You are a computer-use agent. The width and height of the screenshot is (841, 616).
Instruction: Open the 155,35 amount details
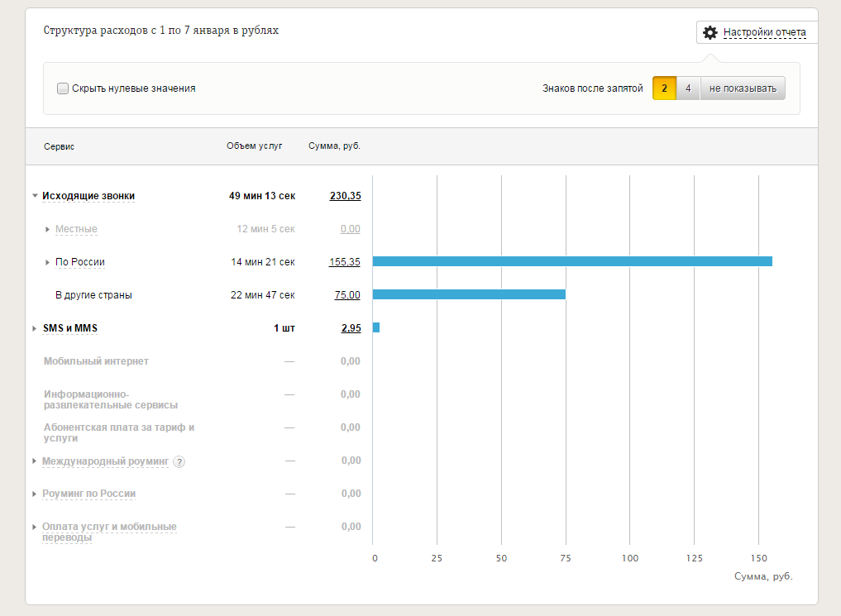[345, 262]
